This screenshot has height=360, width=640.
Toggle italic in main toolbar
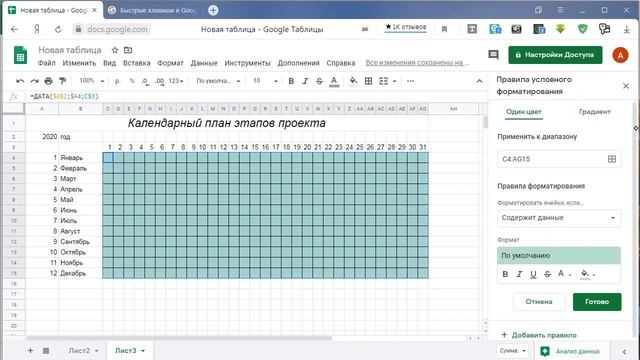pyautogui.click(x=305, y=81)
